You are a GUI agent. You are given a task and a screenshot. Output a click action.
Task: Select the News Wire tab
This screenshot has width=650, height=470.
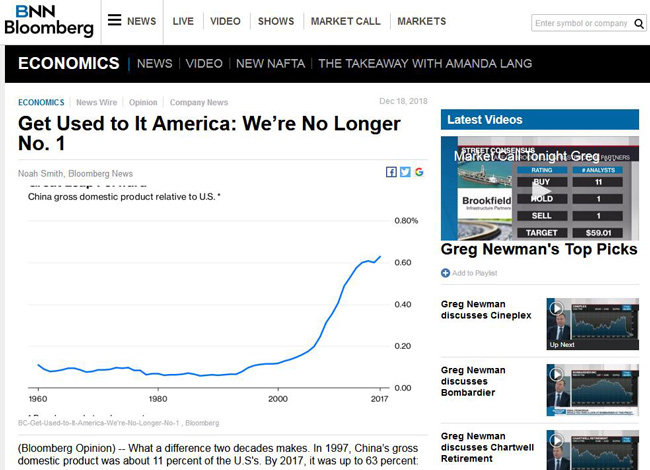[97, 102]
